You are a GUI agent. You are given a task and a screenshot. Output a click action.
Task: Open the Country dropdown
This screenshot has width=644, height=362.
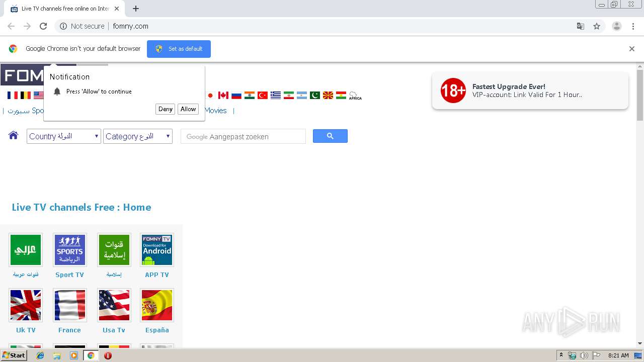64,136
